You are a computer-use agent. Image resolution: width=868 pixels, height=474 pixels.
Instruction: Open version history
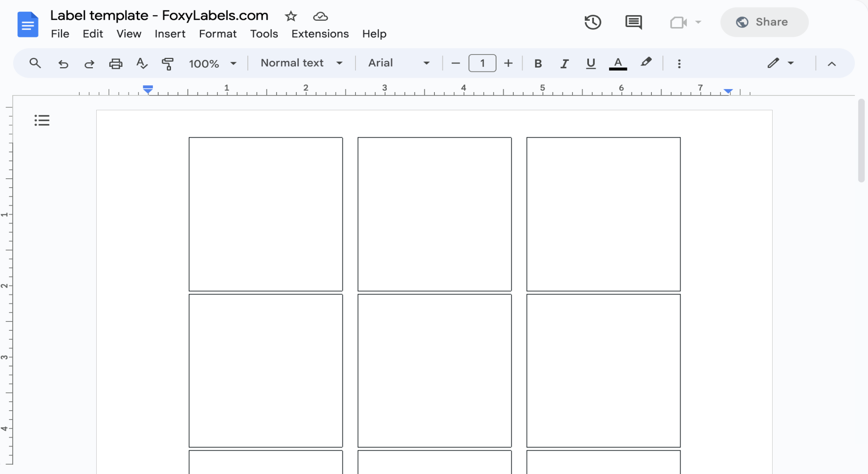[593, 22]
